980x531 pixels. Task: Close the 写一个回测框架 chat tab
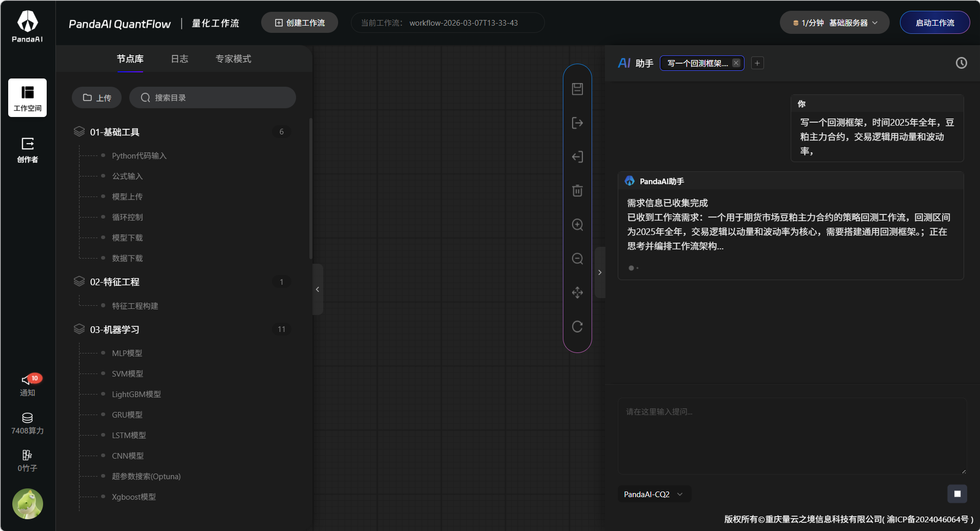[x=736, y=63]
